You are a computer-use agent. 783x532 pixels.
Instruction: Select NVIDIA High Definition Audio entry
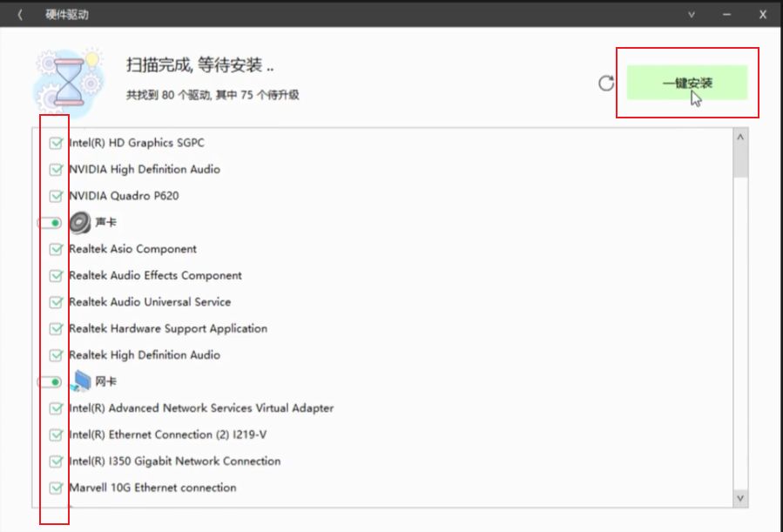144,170
